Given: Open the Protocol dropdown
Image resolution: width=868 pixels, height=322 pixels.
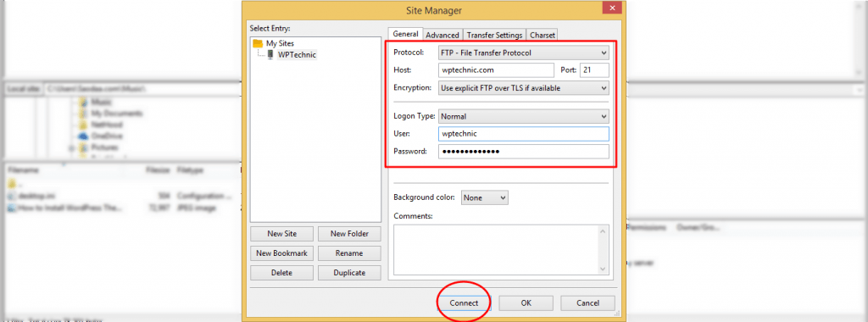Looking at the screenshot, I should [x=523, y=53].
